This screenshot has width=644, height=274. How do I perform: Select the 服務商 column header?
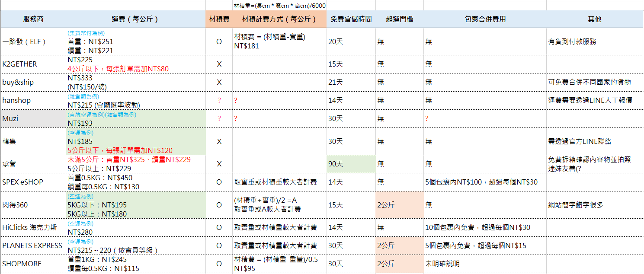pyautogui.click(x=33, y=19)
